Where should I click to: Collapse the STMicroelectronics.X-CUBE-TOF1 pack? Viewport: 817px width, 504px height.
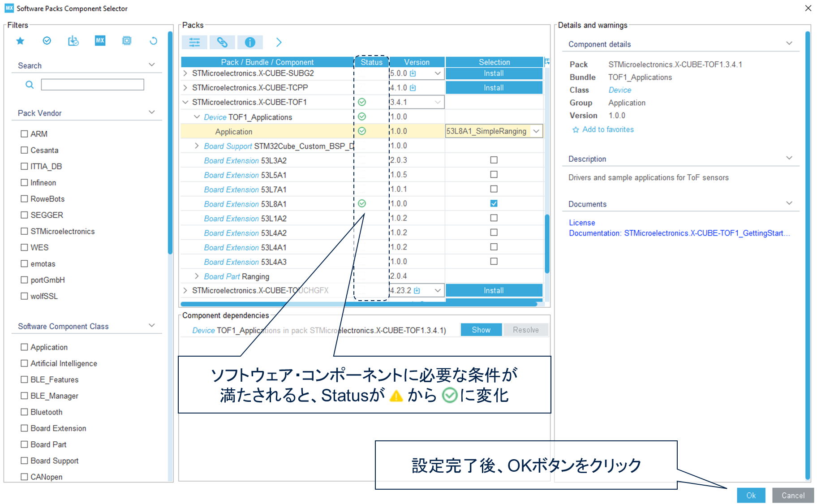(185, 102)
